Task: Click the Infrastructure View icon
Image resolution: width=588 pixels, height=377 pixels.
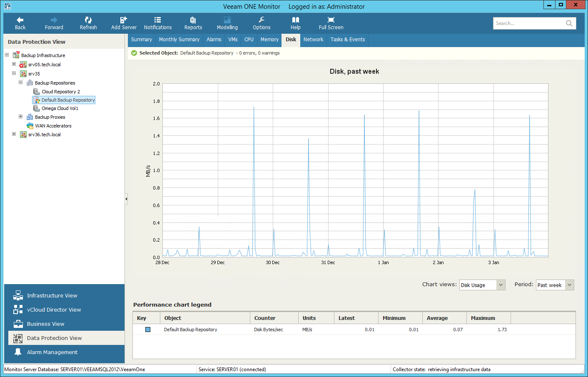Action: coord(18,295)
